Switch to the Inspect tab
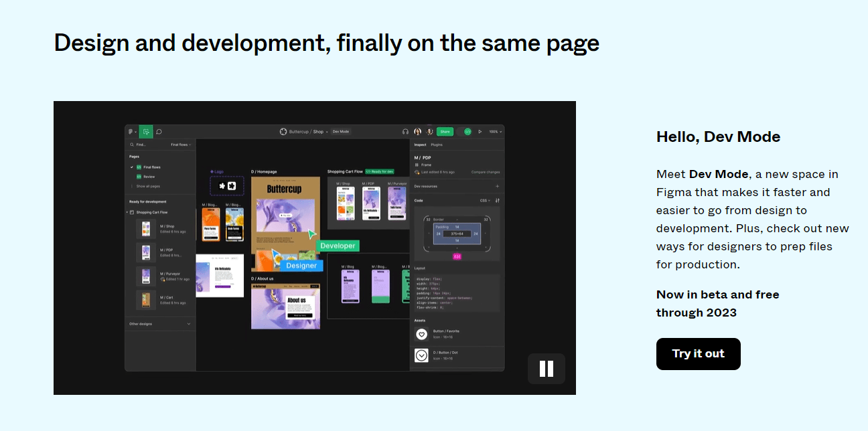This screenshot has width=868, height=431. [x=420, y=145]
